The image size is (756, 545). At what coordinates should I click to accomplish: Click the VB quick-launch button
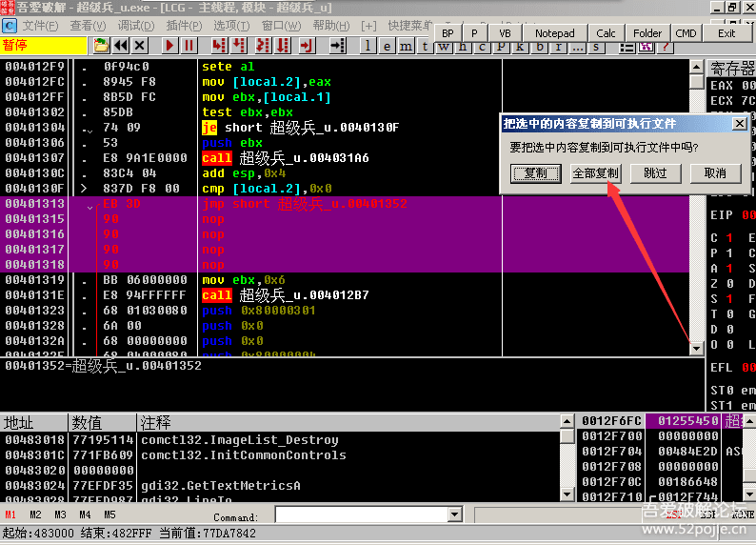pos(505,33)
